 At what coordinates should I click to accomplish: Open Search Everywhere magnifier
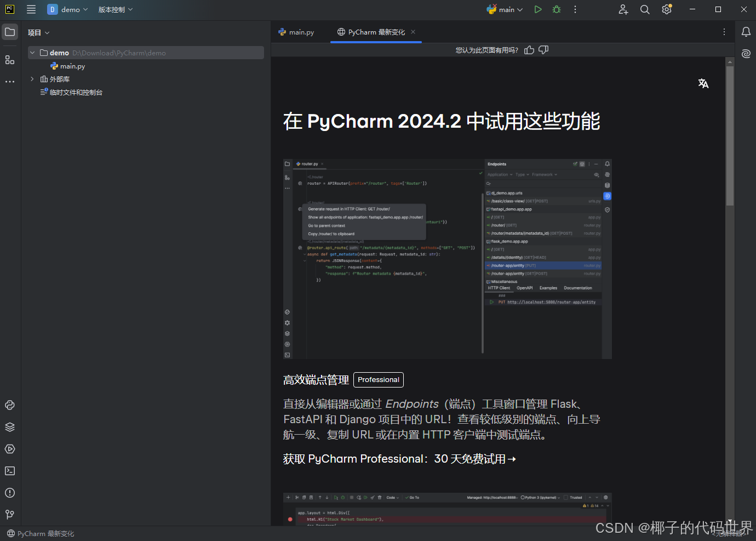[645, 9]
